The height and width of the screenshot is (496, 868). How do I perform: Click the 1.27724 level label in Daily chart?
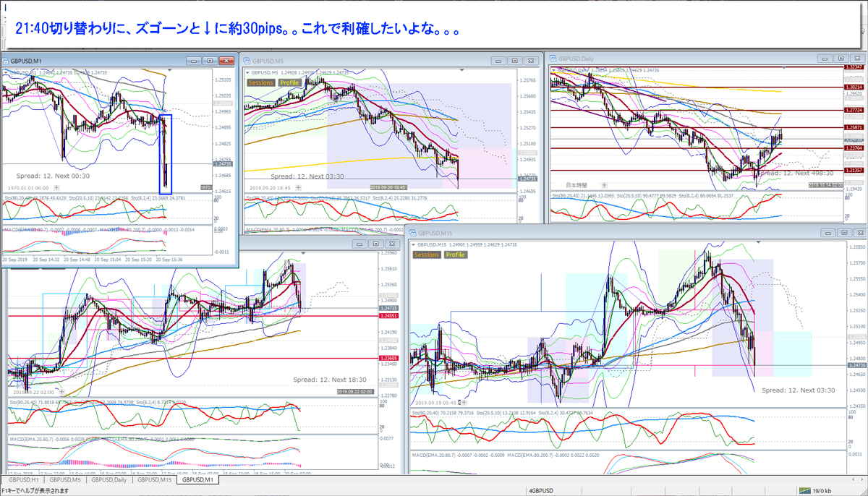coord(854,110)
